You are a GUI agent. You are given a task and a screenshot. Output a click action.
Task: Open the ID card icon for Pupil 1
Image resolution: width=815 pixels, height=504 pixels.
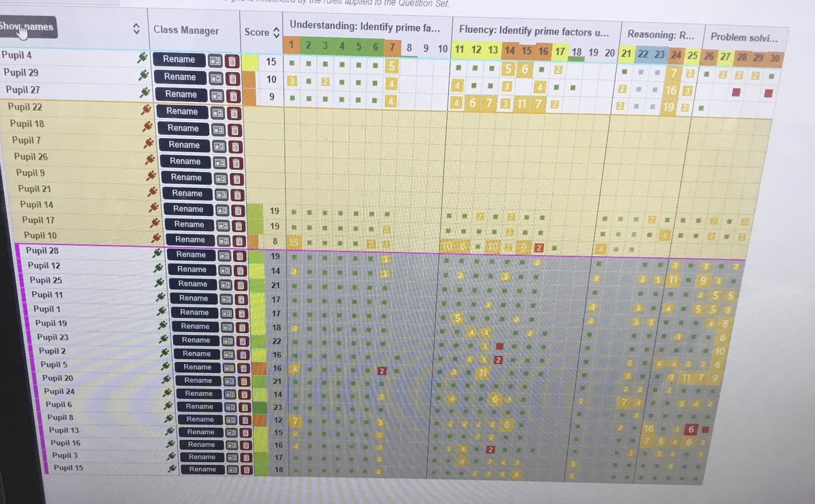coord(226,313)
